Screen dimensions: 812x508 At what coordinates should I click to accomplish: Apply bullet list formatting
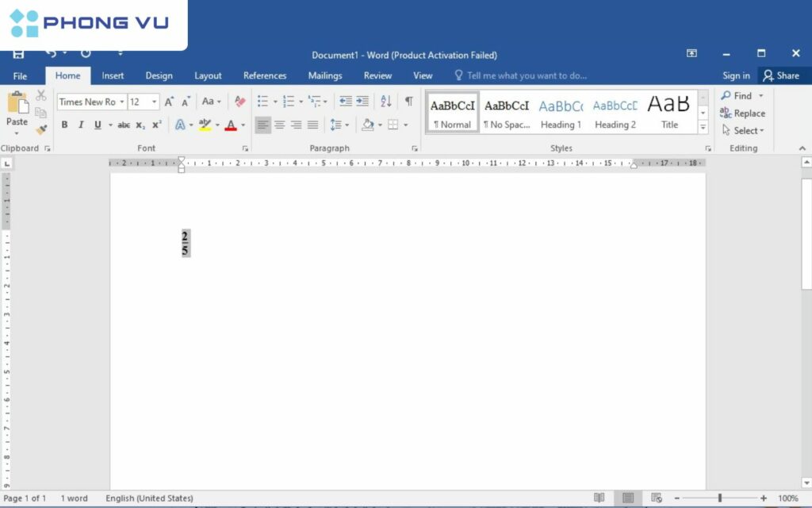coord(263,101)
